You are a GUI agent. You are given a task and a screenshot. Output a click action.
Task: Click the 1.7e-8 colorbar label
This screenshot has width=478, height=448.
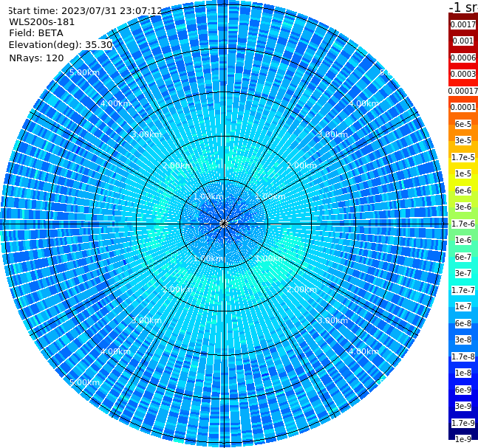[463, 356]
